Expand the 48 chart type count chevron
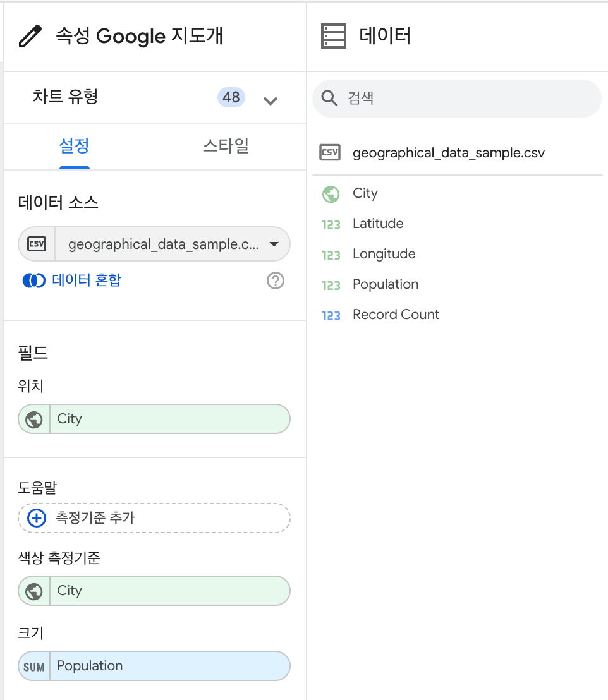This screenshot has height=700, width=608. pos(271,99)
